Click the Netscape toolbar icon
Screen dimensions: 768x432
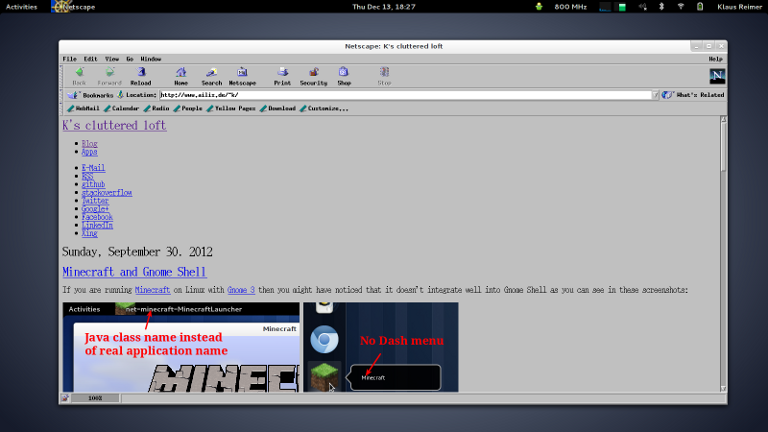[x=242, y=76]
